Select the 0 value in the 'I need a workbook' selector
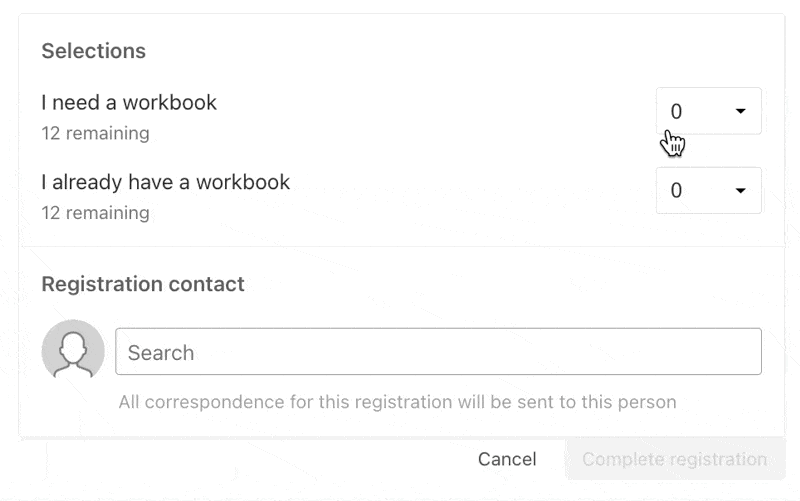 pos(676,111)
